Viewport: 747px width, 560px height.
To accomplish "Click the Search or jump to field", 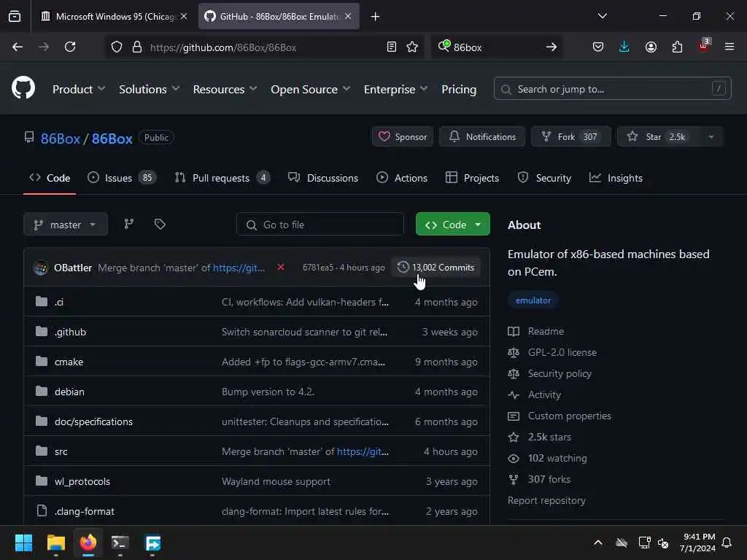I will 613,88.
